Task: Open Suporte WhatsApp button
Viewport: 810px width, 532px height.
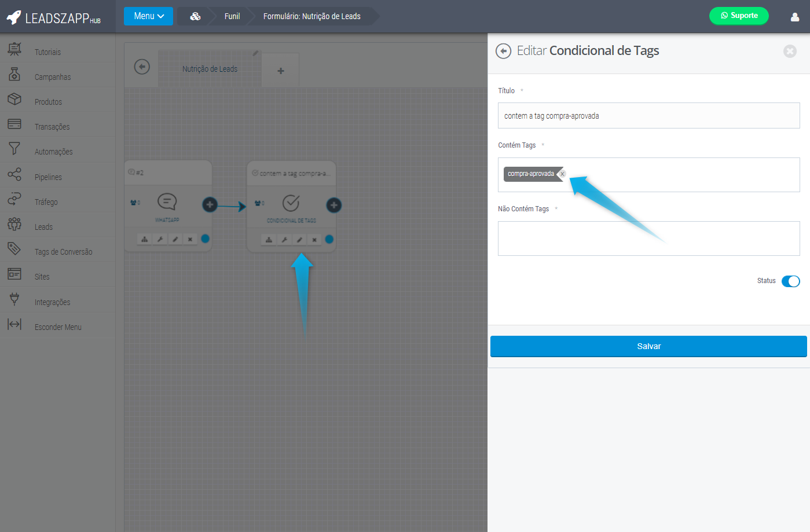Action: pos(738,16)
